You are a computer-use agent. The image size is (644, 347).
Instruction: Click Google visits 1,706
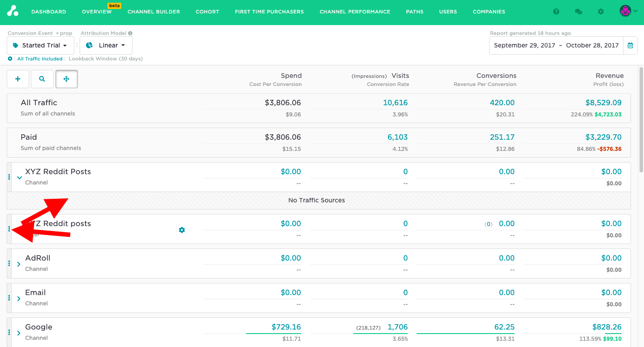[x=397, y=327]
